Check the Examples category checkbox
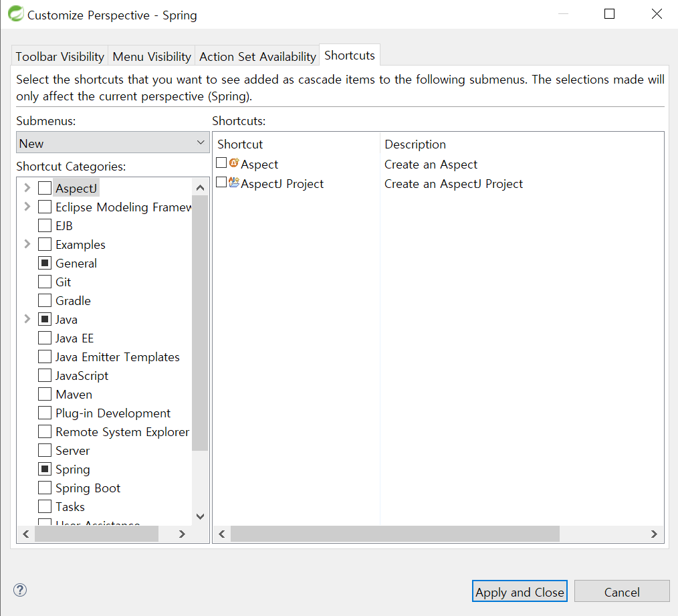The image size is (678, 616). 45,244
